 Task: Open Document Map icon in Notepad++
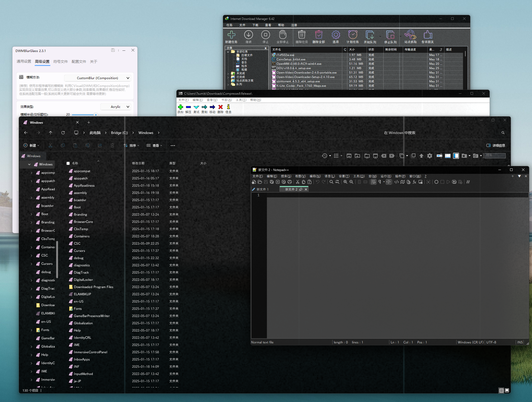[403, 182]
